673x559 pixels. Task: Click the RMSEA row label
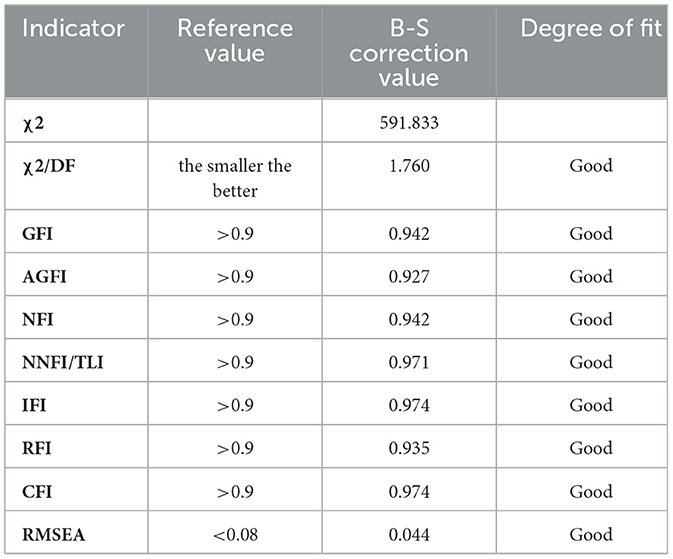tap(54, 535)
